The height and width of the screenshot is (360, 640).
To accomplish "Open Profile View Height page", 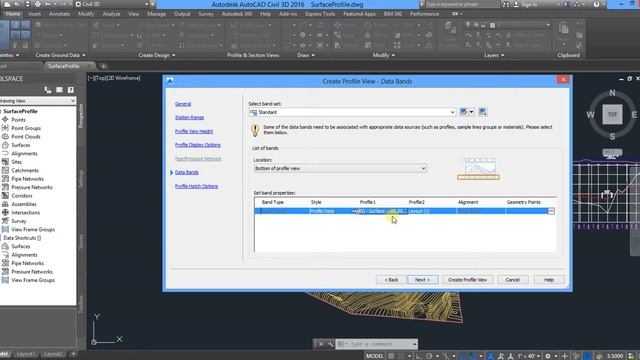I will (x=194, y=131).
